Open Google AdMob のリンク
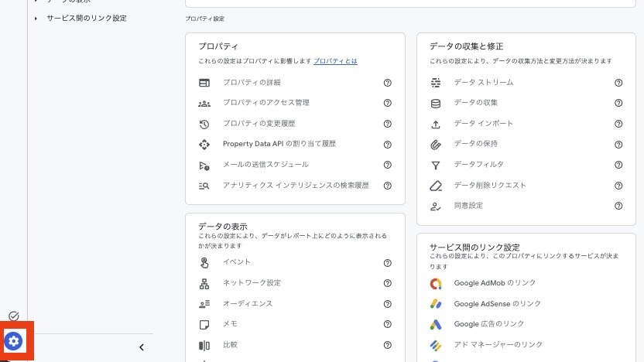 point(495,283)
